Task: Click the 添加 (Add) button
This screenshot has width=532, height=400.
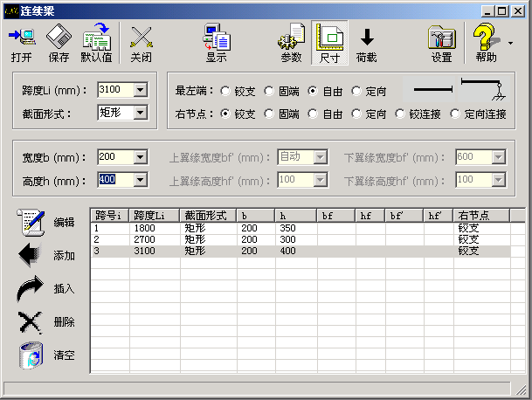Action: [31, 256]
